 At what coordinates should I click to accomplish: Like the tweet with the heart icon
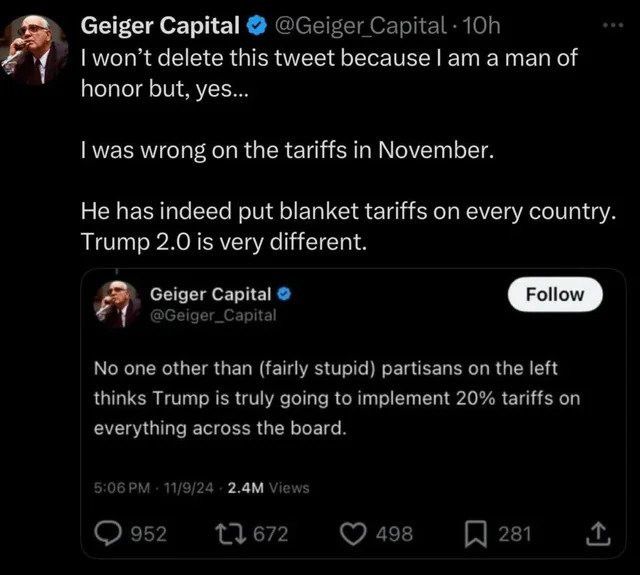click(x=355, y=534)
